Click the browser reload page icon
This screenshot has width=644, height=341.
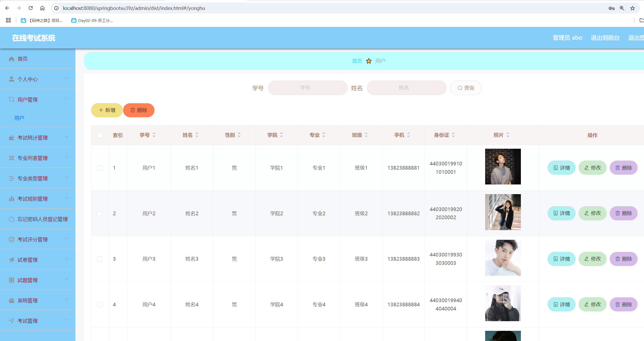tap(31, 8)
